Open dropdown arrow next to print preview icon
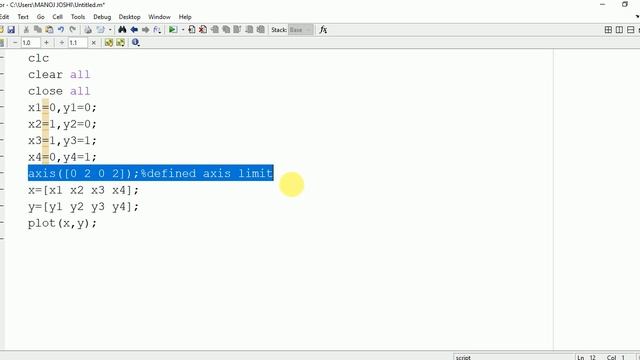The height and width of the screenshot is (360, 640). [110, 30]
